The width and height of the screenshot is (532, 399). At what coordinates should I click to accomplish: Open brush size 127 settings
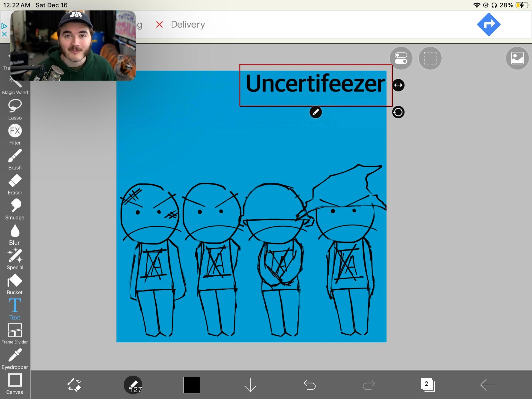133,385
